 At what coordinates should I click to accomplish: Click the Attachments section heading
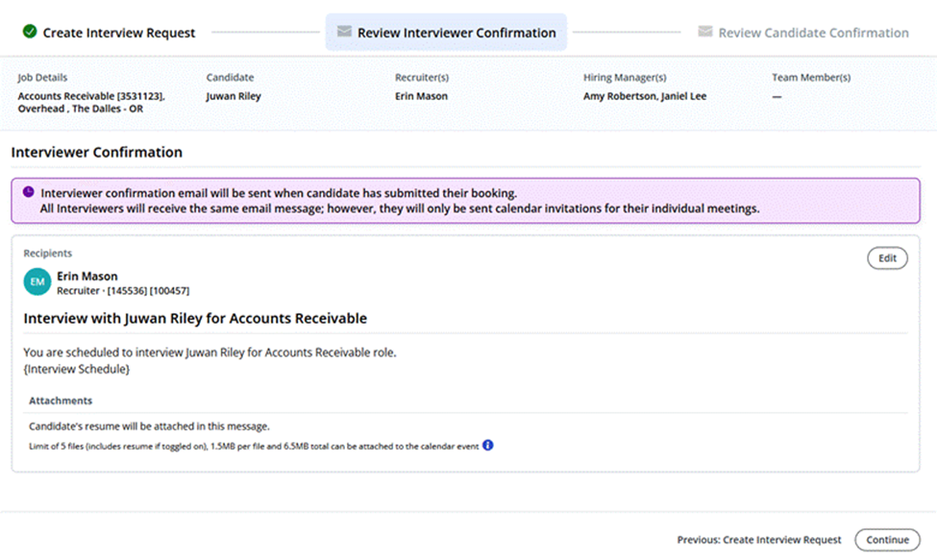tap(61, 401)
